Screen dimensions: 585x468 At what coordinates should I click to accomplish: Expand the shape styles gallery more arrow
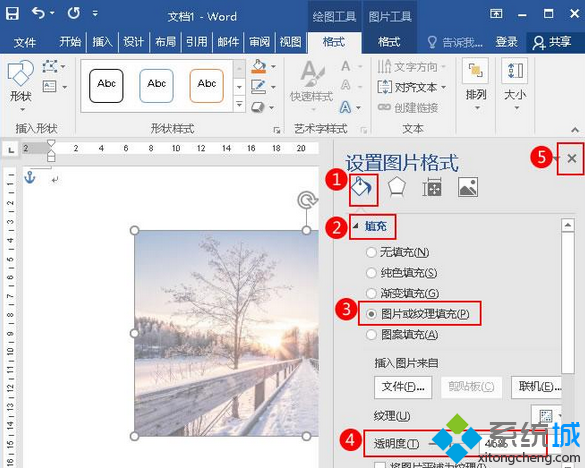(x=240, y=103)
